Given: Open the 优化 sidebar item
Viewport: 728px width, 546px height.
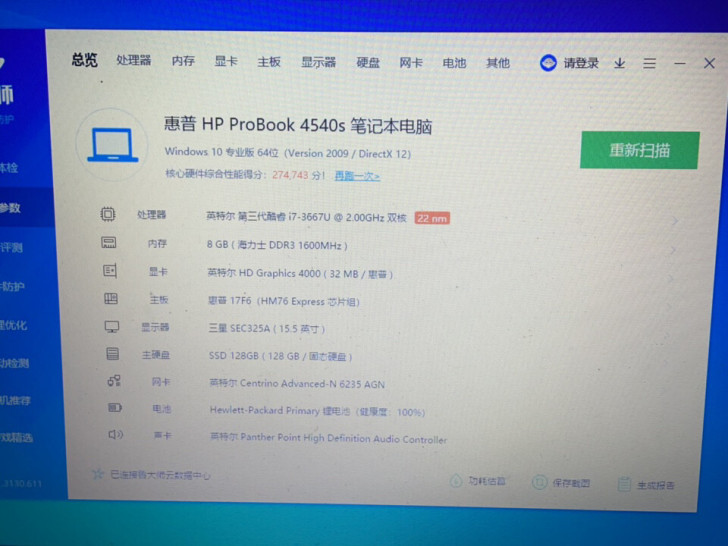Looking at the screenshot, I should (x=13, y=325).
